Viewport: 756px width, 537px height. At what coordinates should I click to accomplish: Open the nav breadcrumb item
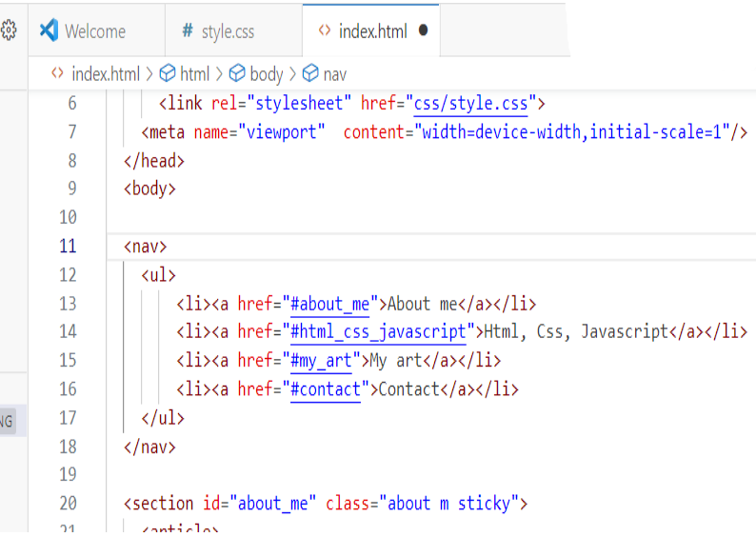pyautogui.click(x=334, y=74)
